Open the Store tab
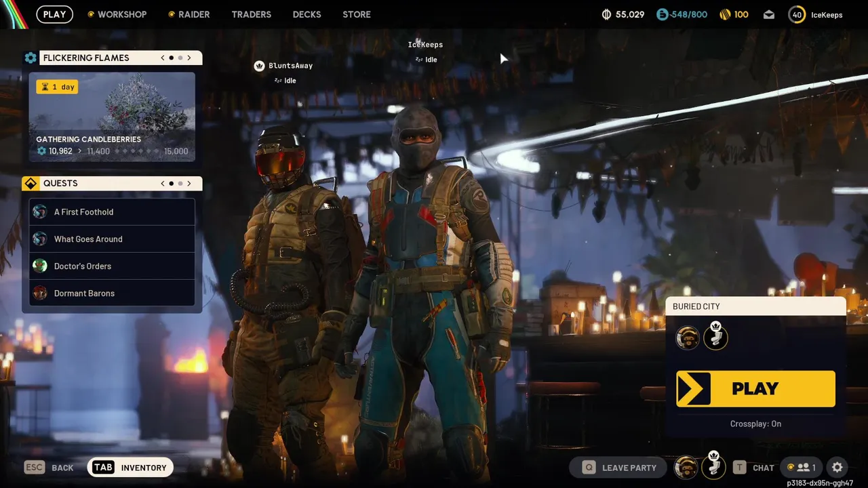Screen dimensions: 868x488 (x=357, y=14)
